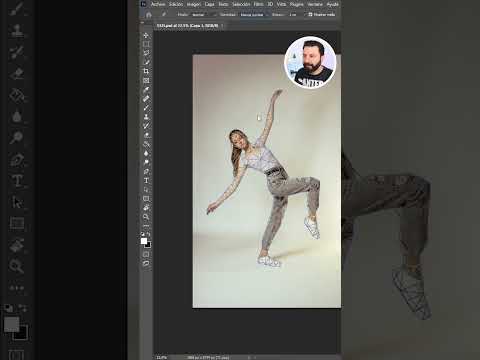Open the Ayuda menu
The width and height of the screenshot is (480, 360).
click(x=332, y=4)
